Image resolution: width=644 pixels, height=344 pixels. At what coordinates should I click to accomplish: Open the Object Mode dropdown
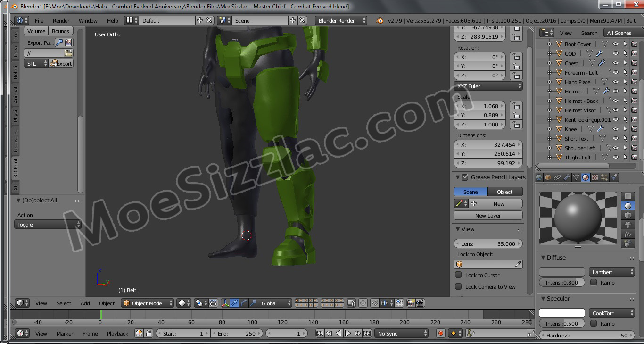[x=148, y=303]
